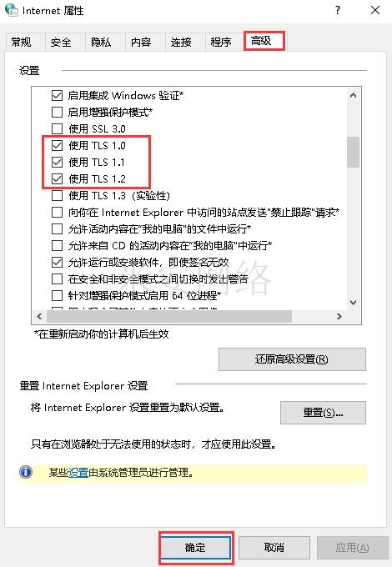Open the 连接 tab
This screenshot has width=392, height=567.
(181, 43)
